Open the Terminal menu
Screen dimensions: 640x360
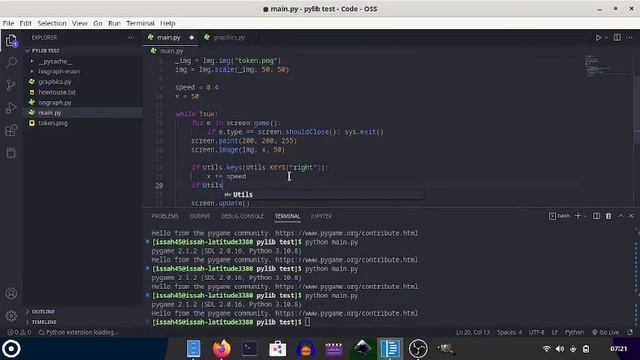pos(140,23)
